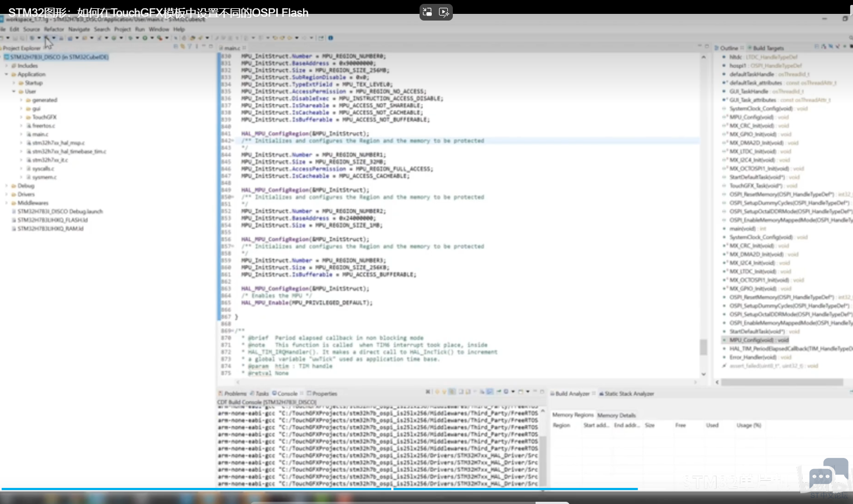Screen dimensions: 853x504
Task: Expand the Includes node
Action: (x=7, y=65)
